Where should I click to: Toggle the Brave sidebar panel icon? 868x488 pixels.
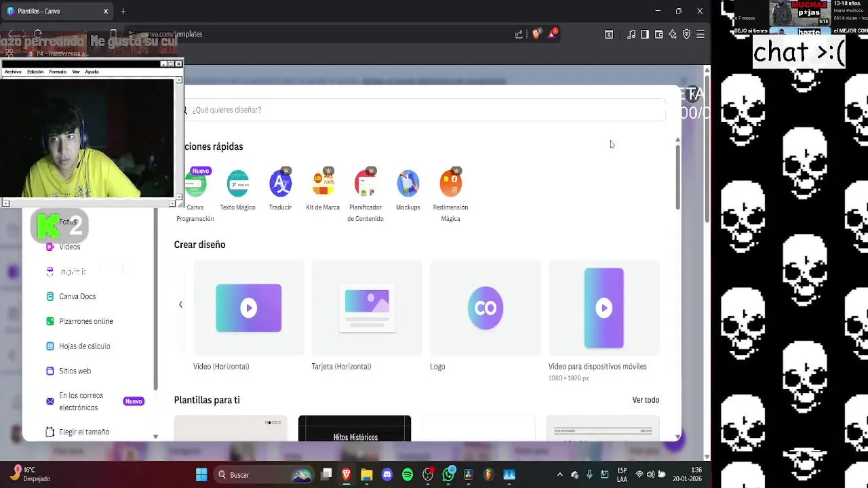pos(645,34)
